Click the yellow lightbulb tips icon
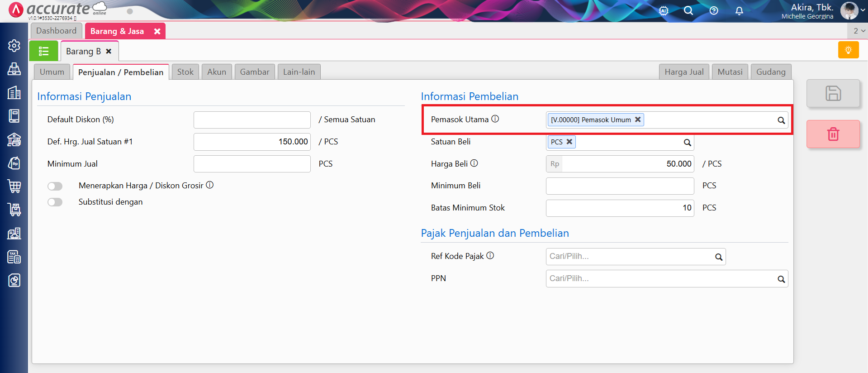Screen dimensions: 868x373 848,50
